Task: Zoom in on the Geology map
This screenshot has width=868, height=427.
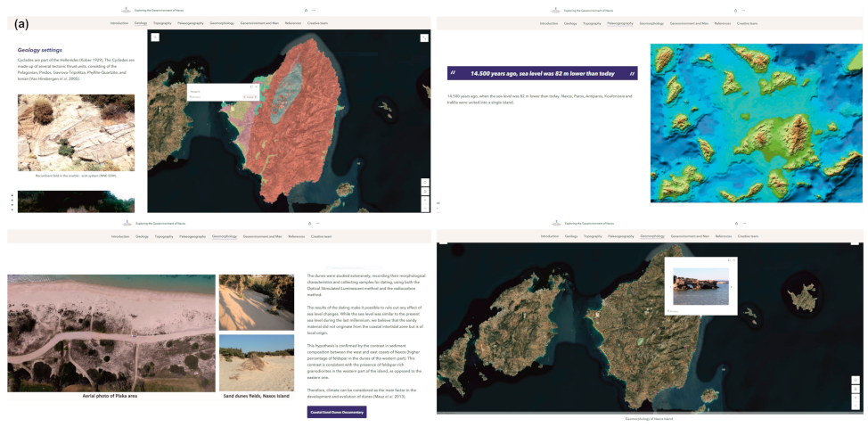Action: coord(424,200)
